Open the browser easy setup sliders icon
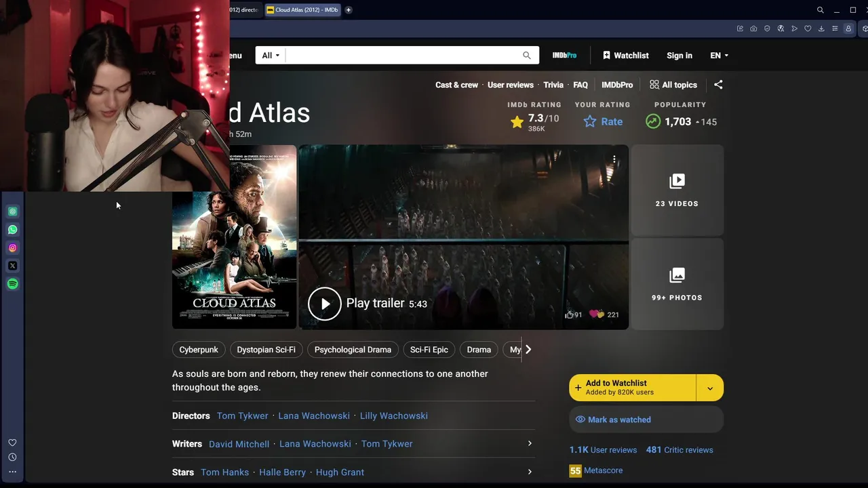Screen dimensions: 868x488 pyautogui.click(x=835, y=28)
